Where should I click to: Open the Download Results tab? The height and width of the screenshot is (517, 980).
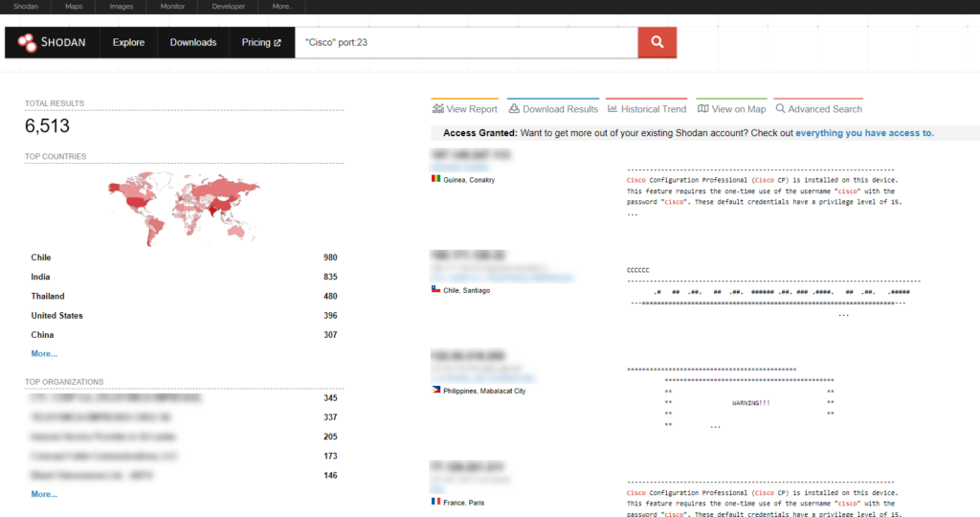click(x=553, y=109)
